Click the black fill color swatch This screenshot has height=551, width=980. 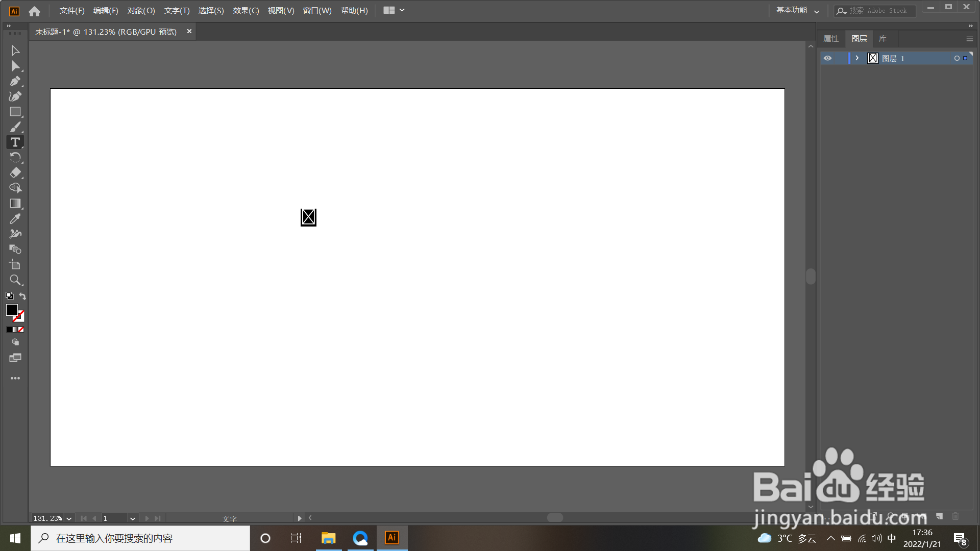tap(11, 310)
